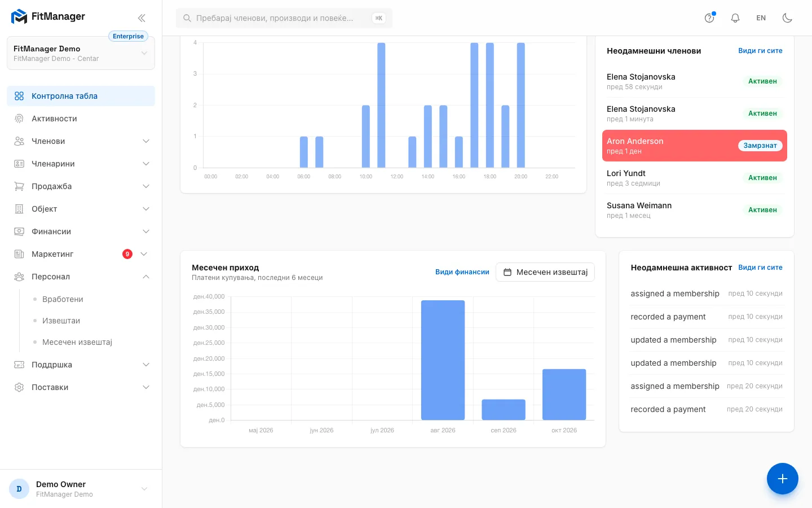The image size is (812, 508).
Task: Click Susana Weimann member name
Action: (x=639, y=205)
